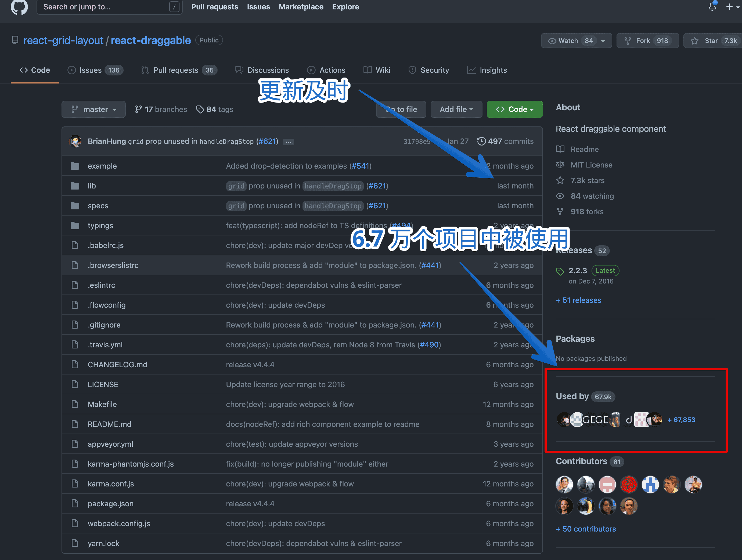Screen dimensions: 742x560
Task: Open the LICENSE file icon
Action: click(75, 384)
